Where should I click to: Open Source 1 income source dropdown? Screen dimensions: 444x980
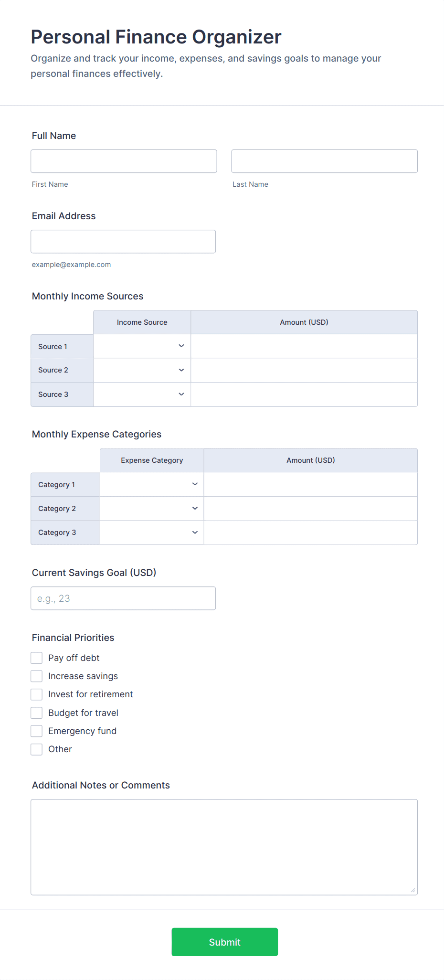coord(142,346)
